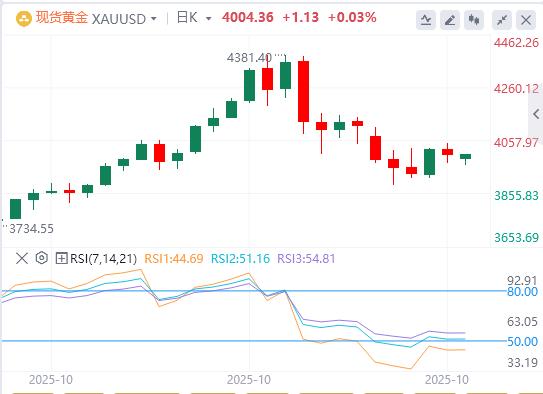
Task: Click the 3653.69 axis price
Action: click(516, 238)
